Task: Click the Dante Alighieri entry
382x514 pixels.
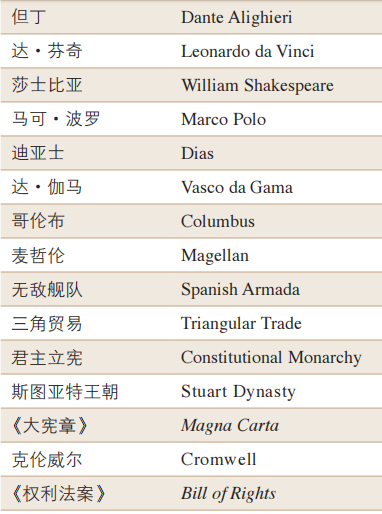Action: [x=236, y=18]
